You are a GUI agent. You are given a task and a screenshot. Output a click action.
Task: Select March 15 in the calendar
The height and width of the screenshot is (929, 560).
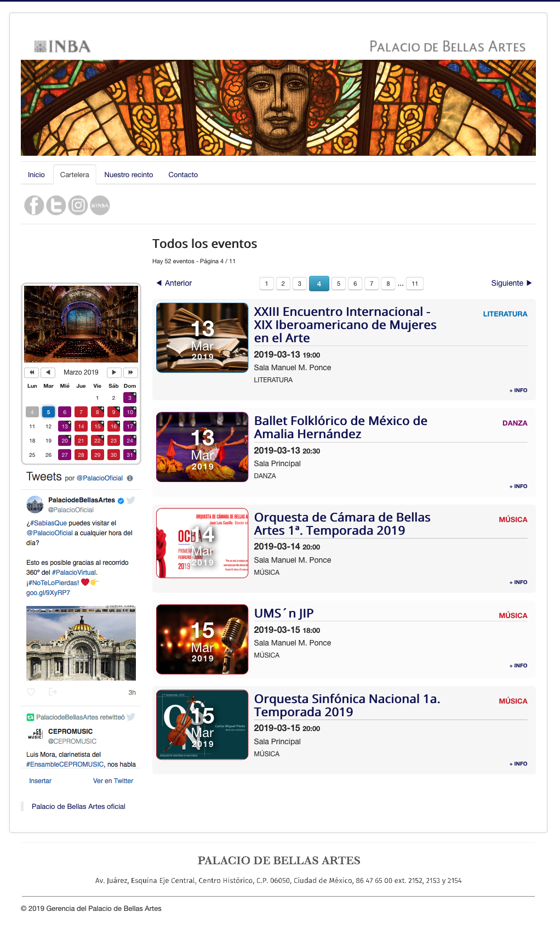pyautogui.click(x=98, y=427)
